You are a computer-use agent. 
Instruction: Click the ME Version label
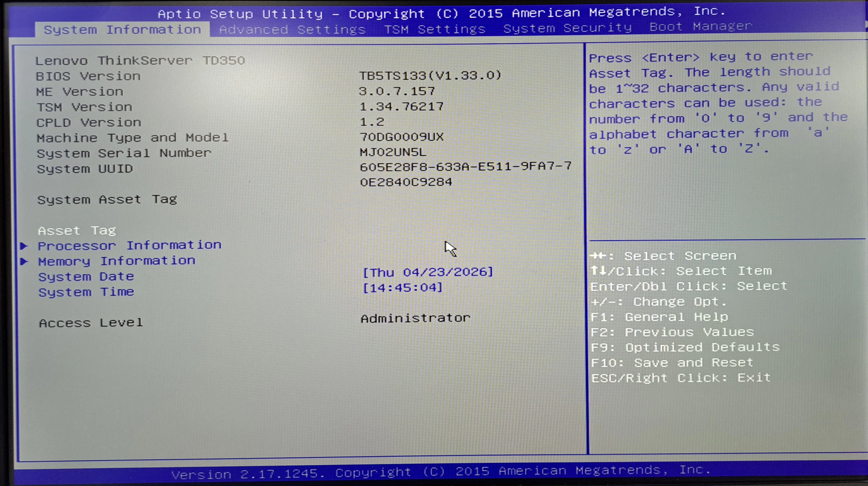[x=80, y=92]
